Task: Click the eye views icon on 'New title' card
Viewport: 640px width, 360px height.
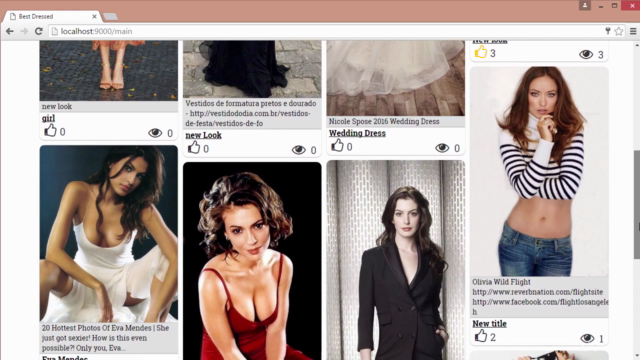Action: (x=587, y=338)
